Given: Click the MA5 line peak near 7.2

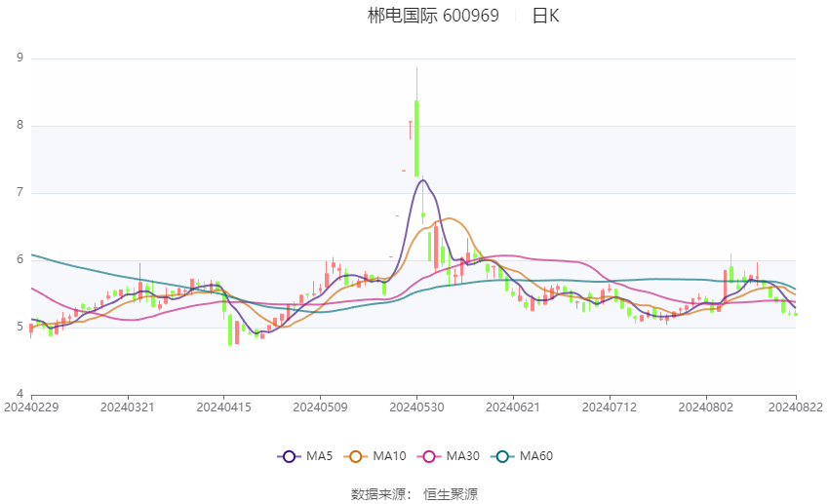Looking at the screenshot, I should click(x=423, y=180).
